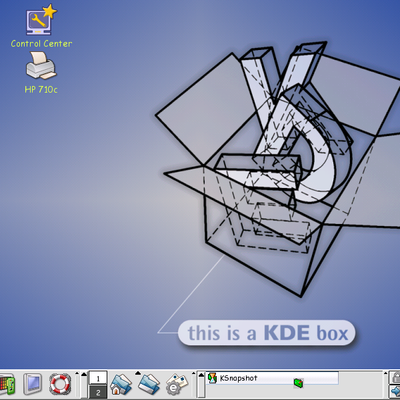This screenshot has width=400, height=400.
Task: Switch to virtual desktop 1 in pager
Action: [98, 378]
